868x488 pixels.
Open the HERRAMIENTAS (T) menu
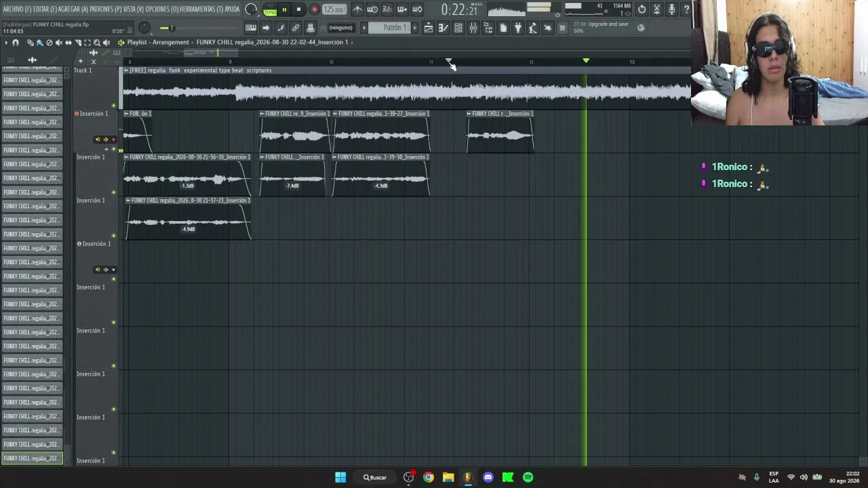click(201, 9)
